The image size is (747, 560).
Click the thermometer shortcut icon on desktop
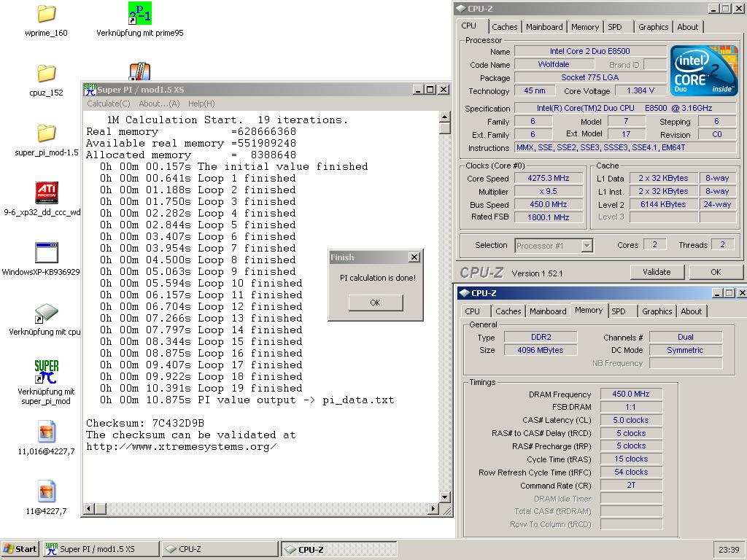click(139, 71)
